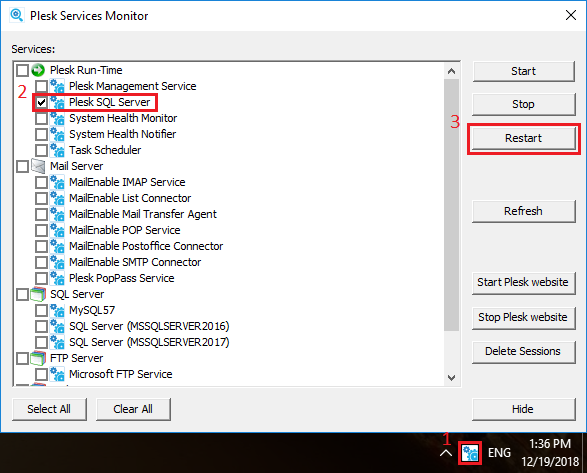This screenshot has width=587, height=473.
Task: Click the Mail Server envelope icon
Action: pos(38,166)
